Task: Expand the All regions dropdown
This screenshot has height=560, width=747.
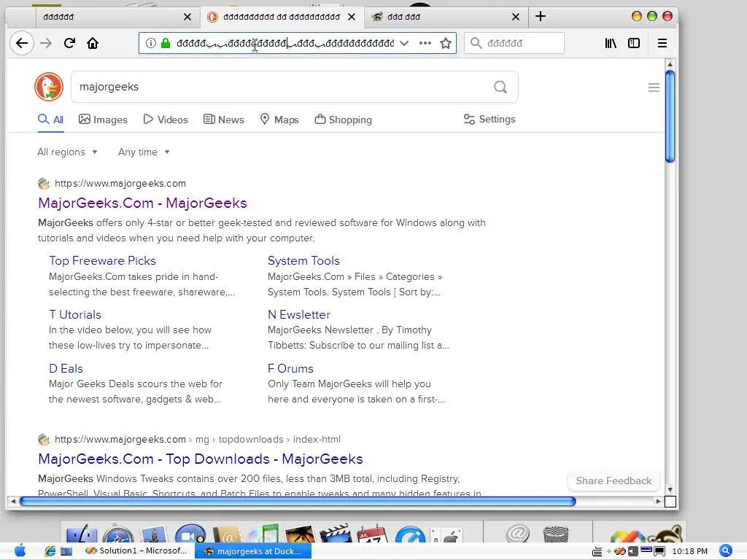Action: (68, 152)
